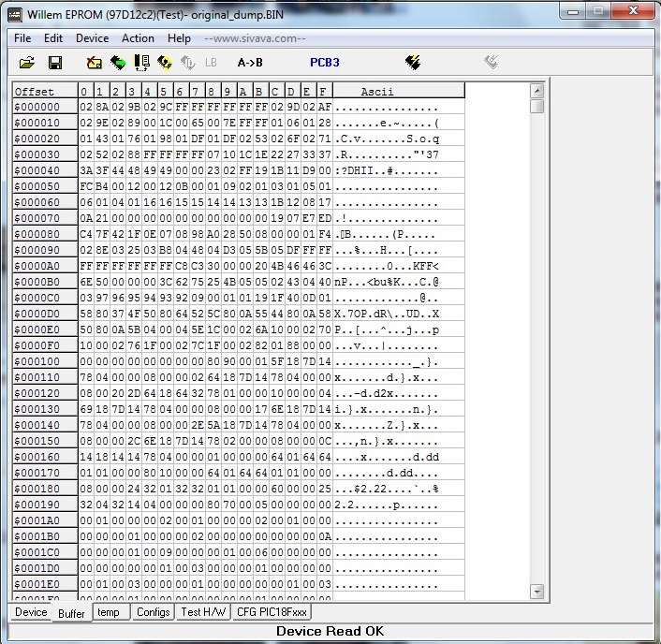This screenshot has width=661, height=644.
Task: Open the CFG PIC18Fxxx tab
Action: [x=272, y=612]
